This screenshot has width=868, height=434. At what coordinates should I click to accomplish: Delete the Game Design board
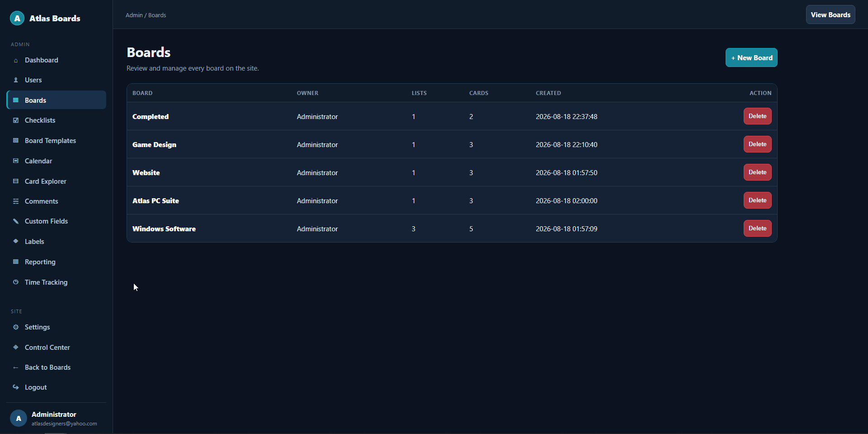coord(757,144)
